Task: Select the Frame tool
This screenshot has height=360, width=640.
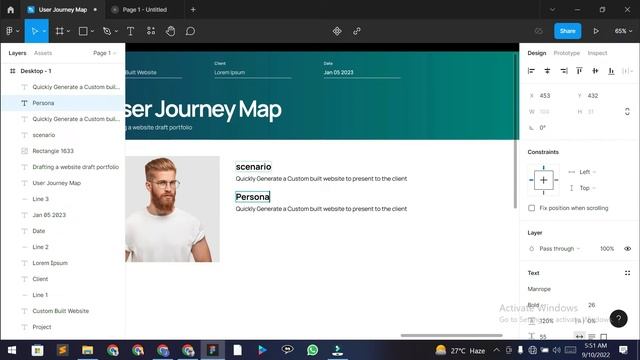Action: 60,31
